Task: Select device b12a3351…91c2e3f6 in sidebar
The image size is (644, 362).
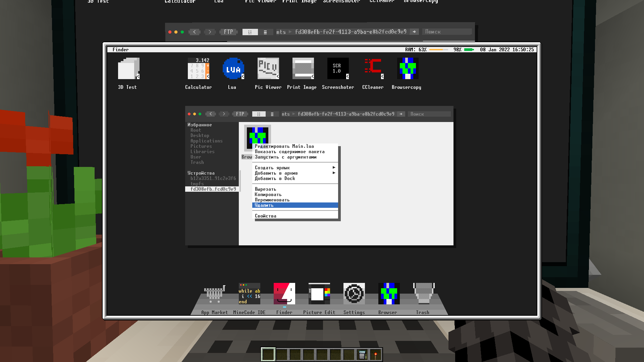Action: coord(212,178)
